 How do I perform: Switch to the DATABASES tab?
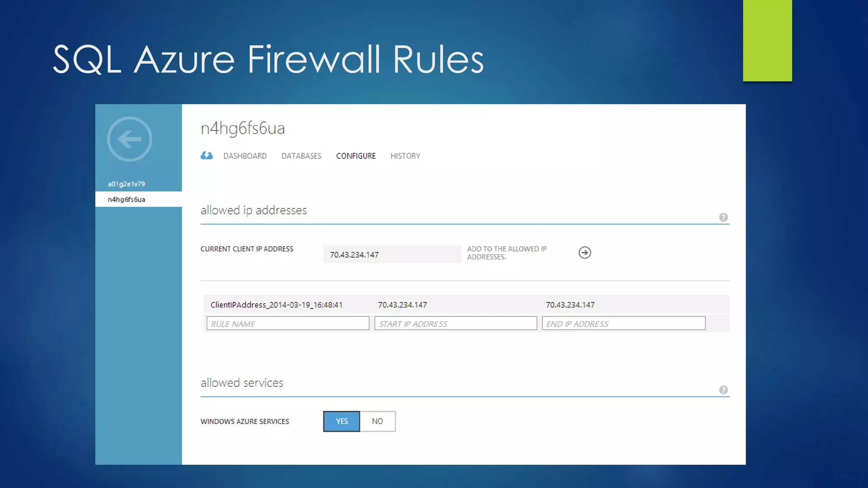click(301, 156)
